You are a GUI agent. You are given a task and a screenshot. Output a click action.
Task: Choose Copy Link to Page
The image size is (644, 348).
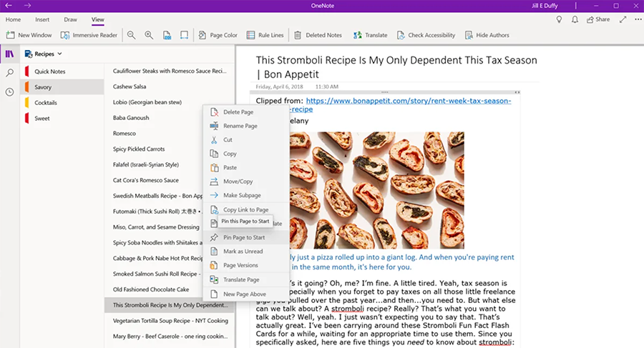(x=246, y=209)
